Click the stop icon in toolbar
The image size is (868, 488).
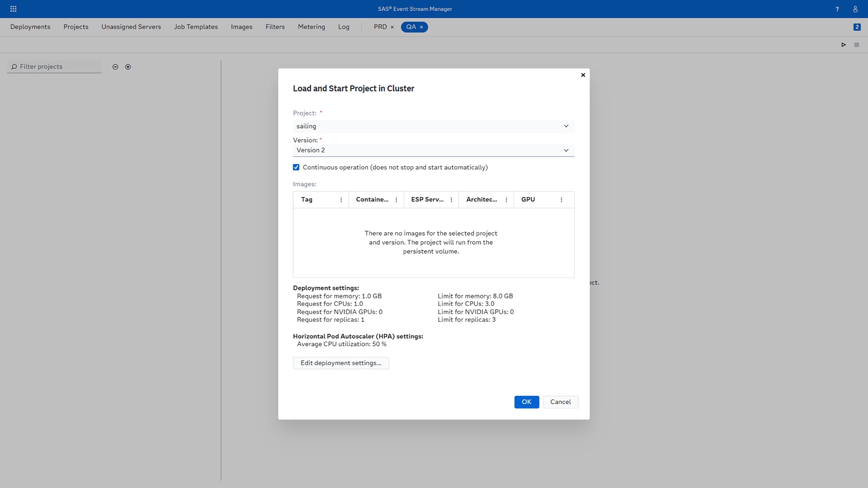click(x=857, y=44)
